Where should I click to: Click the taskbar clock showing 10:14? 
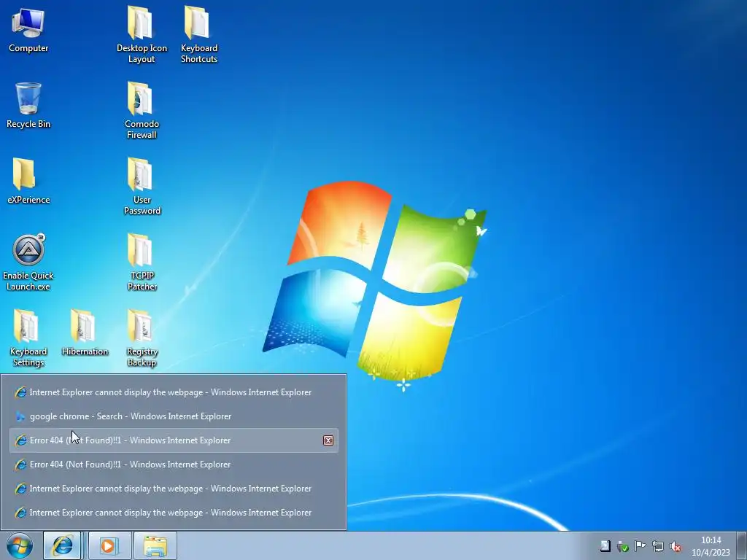[x=711, y=546]
